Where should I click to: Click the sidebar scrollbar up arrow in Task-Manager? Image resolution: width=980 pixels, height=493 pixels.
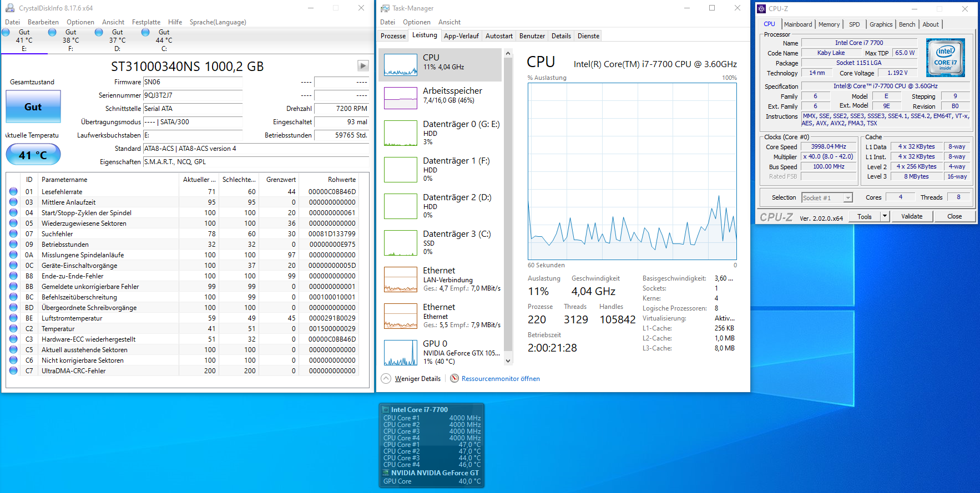tap(508, 54)
